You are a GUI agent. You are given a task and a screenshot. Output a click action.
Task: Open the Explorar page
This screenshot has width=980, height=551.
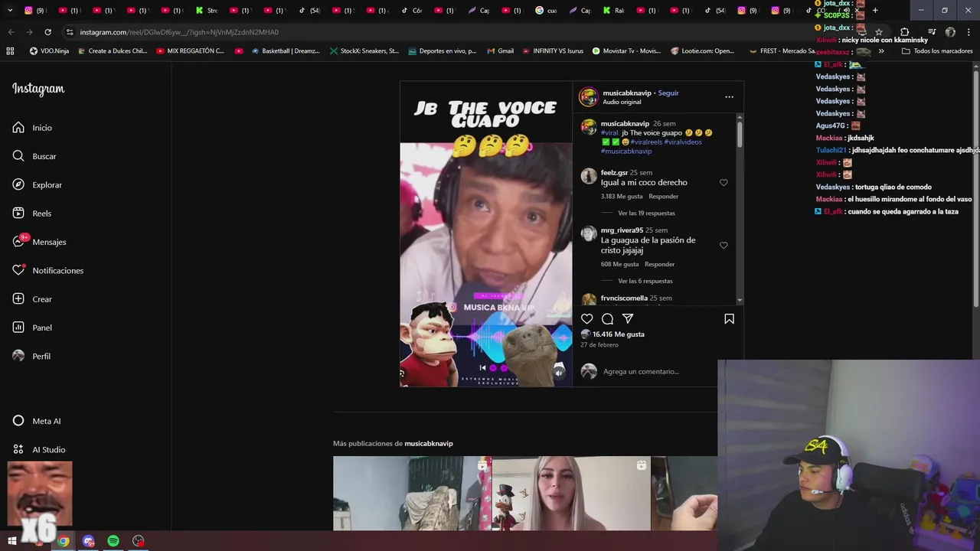(x=37, y=184)
